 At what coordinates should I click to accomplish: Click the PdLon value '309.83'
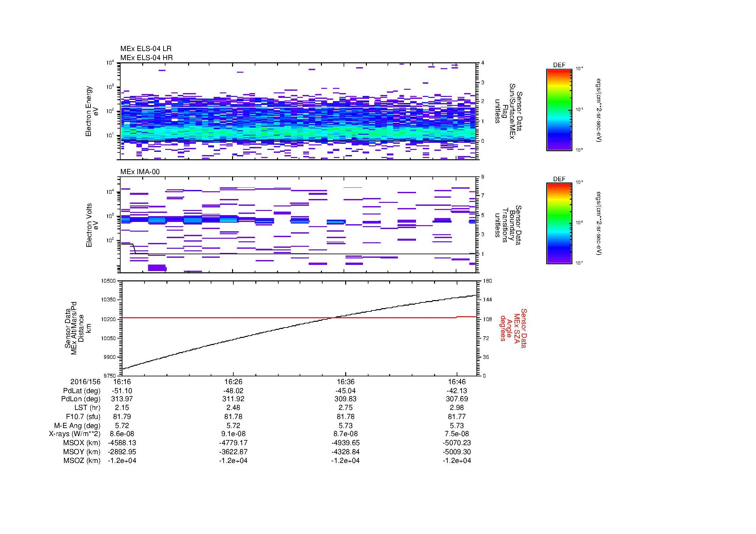346,399
